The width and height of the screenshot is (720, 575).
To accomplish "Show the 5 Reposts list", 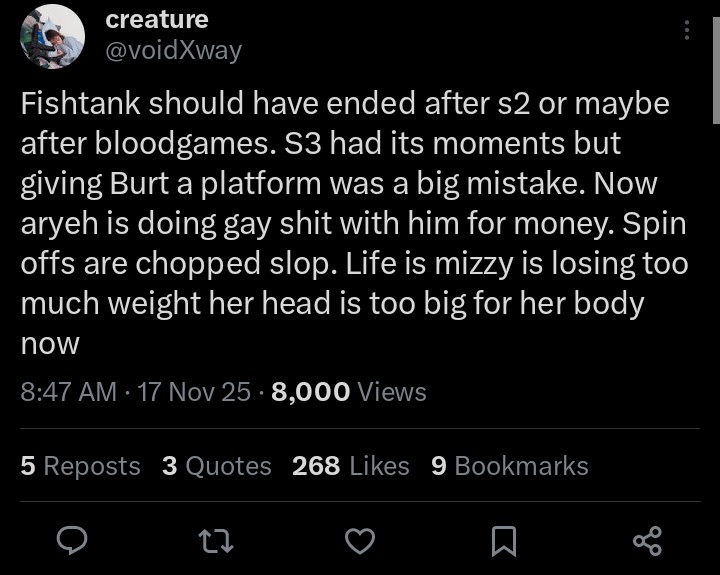I will click(80, 466).
